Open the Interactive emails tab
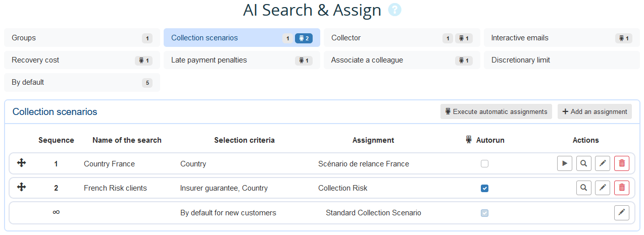 click(x=562, y=38)
